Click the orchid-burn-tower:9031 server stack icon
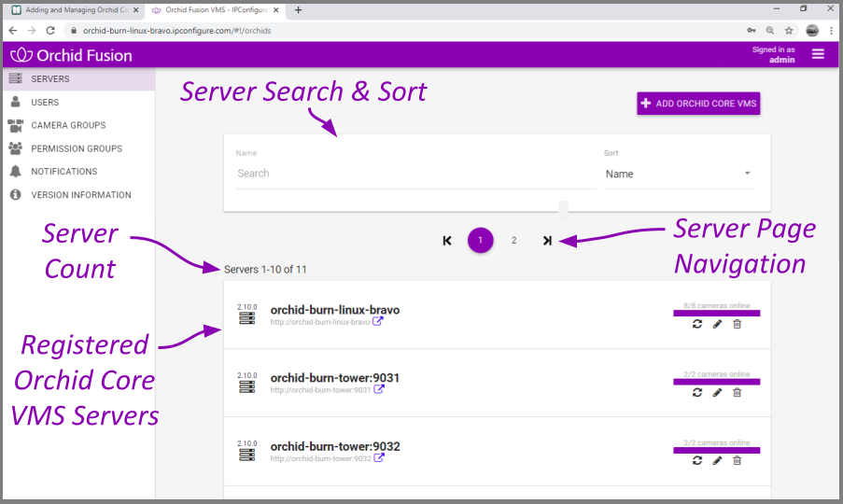Image resolution: width=843 pixels, height=504 pixels. (247, 386)
